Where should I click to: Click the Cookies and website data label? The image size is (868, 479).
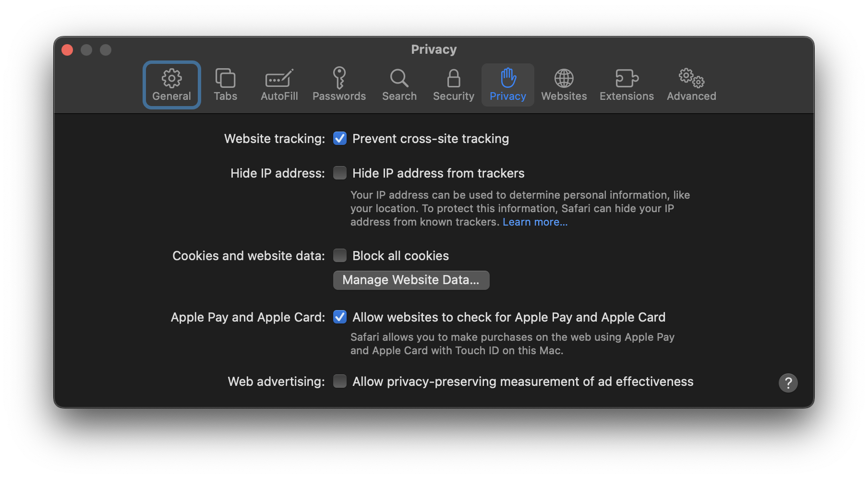pyautogui.click(x=249, y=256)
